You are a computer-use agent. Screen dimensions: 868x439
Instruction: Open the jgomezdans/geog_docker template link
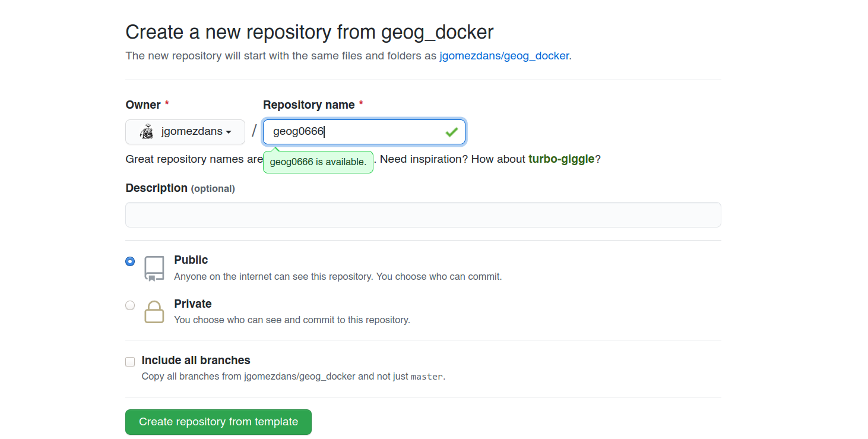tap(504, 56)
